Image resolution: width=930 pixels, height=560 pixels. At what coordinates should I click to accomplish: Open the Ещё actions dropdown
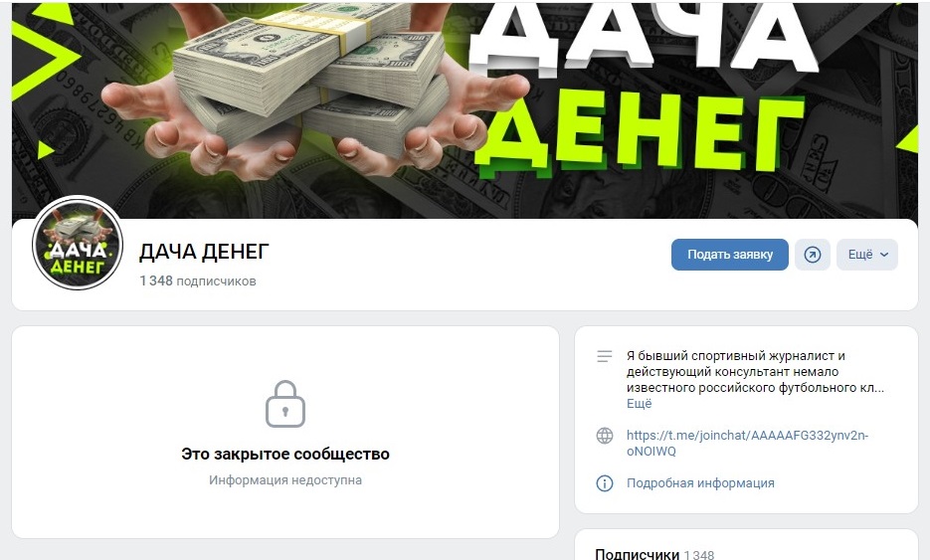click(x=867, y=255)
